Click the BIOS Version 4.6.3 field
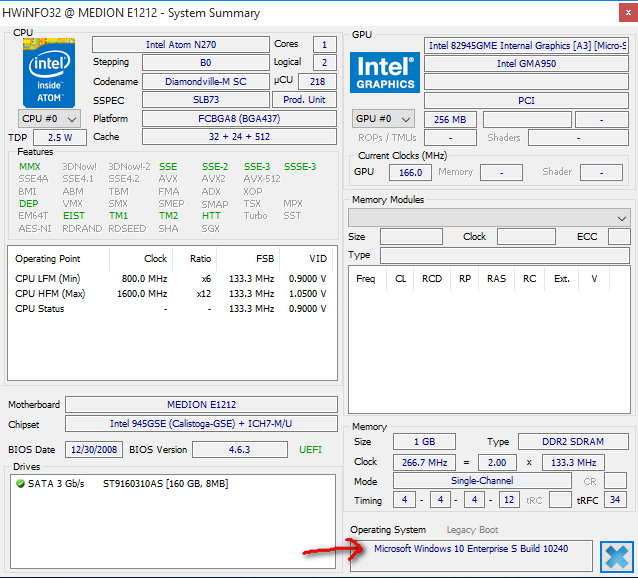The image size is (638, 578). click(x=240, y=450)
